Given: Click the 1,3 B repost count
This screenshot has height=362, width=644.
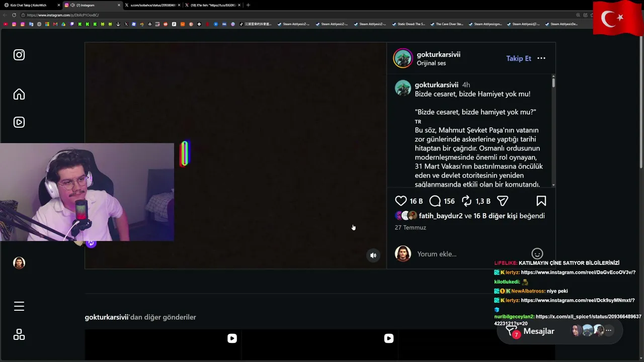Looking at the screenshot, I should coord(483,201).
